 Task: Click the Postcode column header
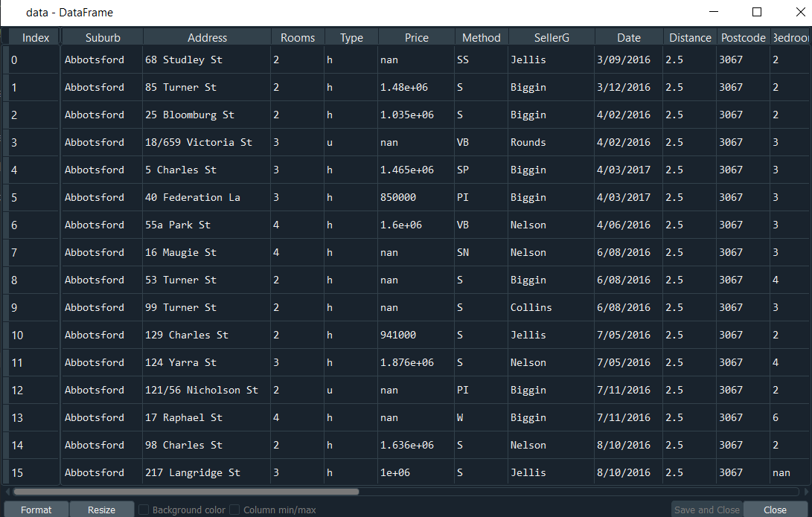coord(743,37)
